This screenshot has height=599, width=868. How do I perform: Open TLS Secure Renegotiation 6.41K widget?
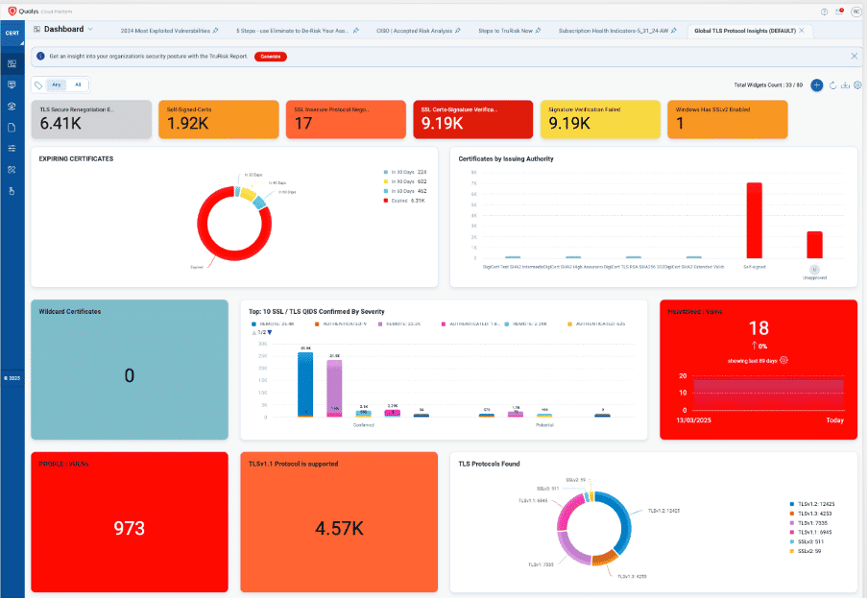[91, 120]
